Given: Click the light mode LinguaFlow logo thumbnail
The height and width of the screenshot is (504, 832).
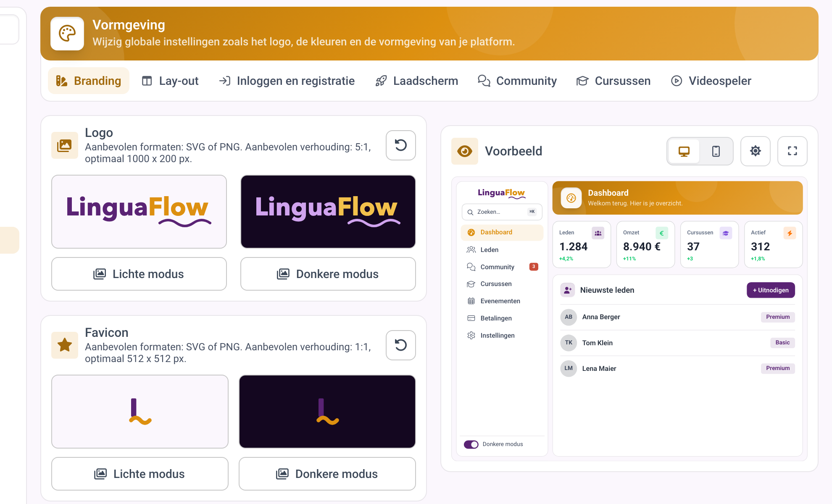Looking at the screenshot, I should coord(139,212).
